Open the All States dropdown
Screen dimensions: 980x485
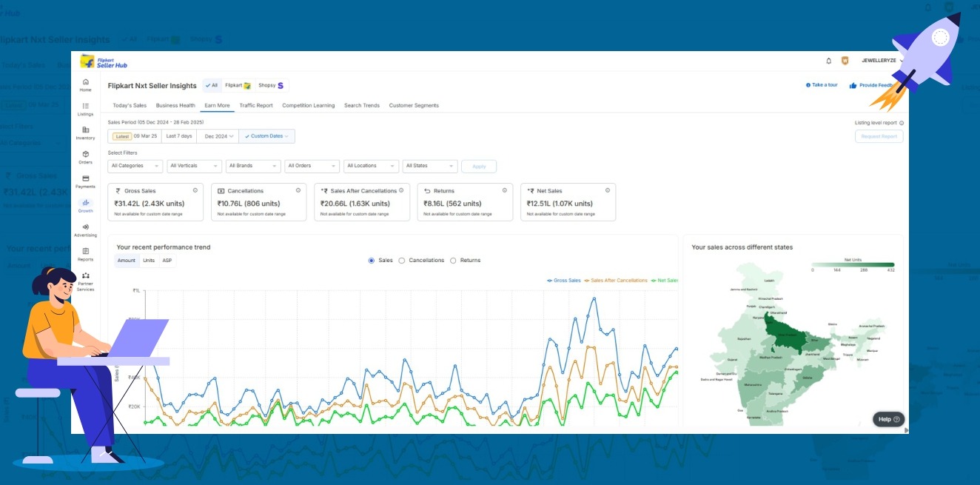click(x=431, y=166)
